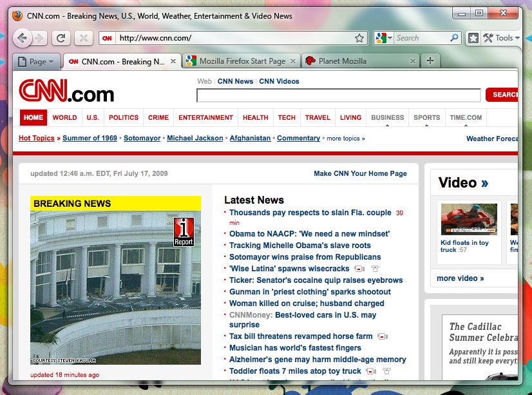Viewport: 532px width, 395px height.
Task: Close the Planet Mozilla tab
Action: coord(413,61)
